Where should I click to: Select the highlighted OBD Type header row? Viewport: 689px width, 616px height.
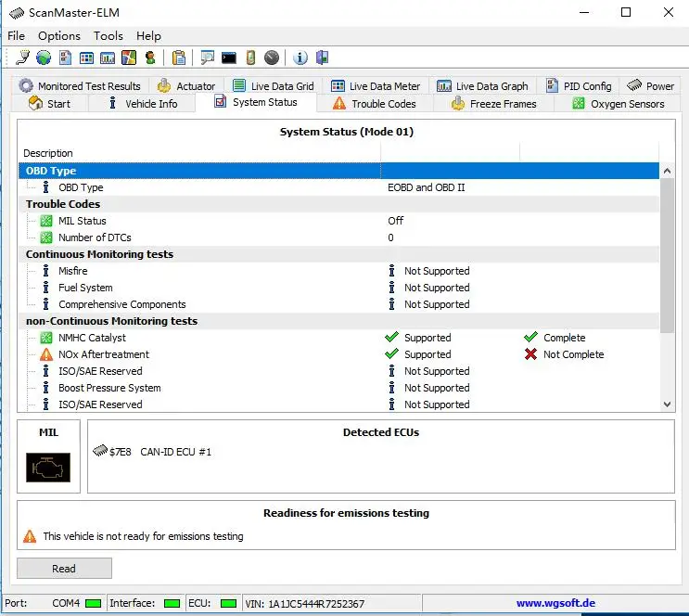(x=338, y=171)
